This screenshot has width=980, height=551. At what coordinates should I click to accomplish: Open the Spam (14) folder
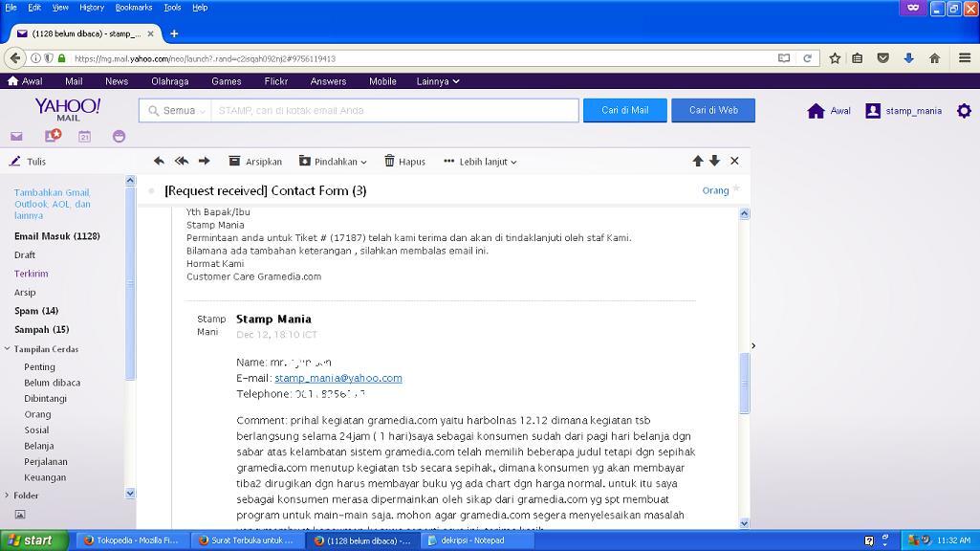pyautogui.click(x=36, y=311)
